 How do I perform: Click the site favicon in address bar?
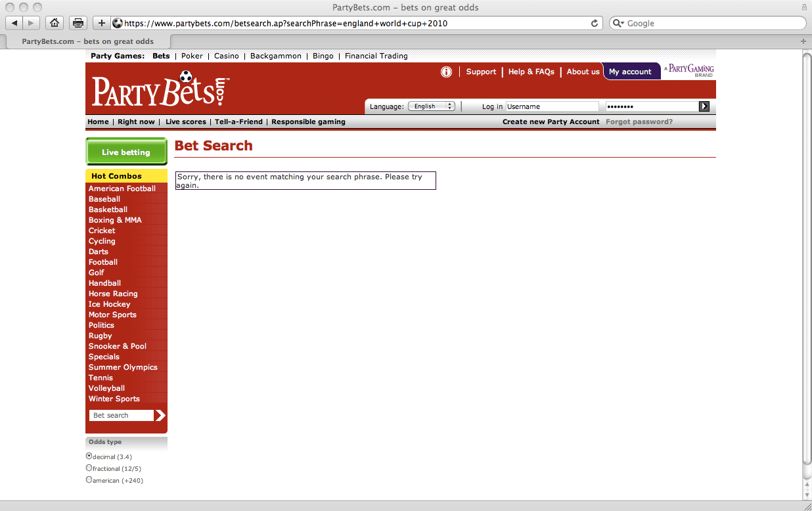118,23
